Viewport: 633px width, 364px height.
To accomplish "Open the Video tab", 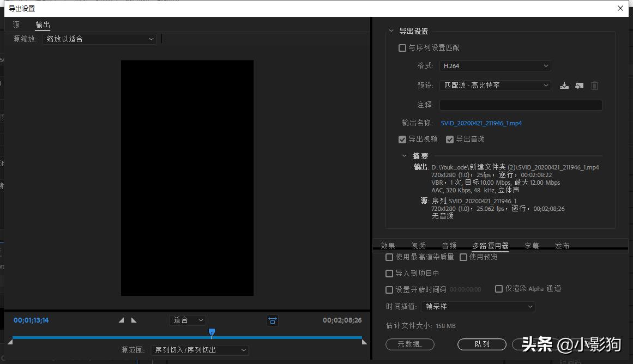I will pyautogui.click(x=419, y=246).
